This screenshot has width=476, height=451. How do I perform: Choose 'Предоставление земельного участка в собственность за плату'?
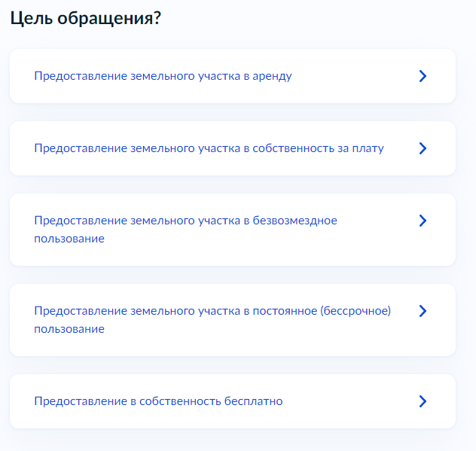(x=209, y=148)
